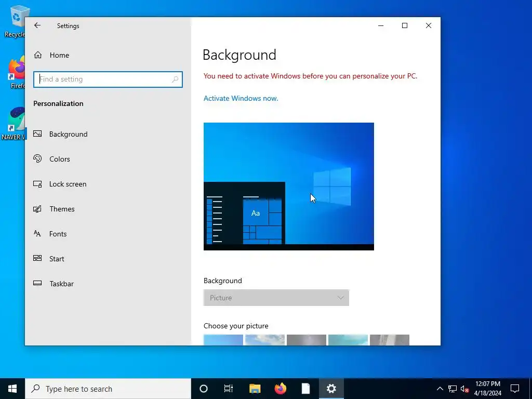Viewport: 532px width, 399px height.
Task: Select the fourth teal picture thumbnail
Action: [348, 340]
